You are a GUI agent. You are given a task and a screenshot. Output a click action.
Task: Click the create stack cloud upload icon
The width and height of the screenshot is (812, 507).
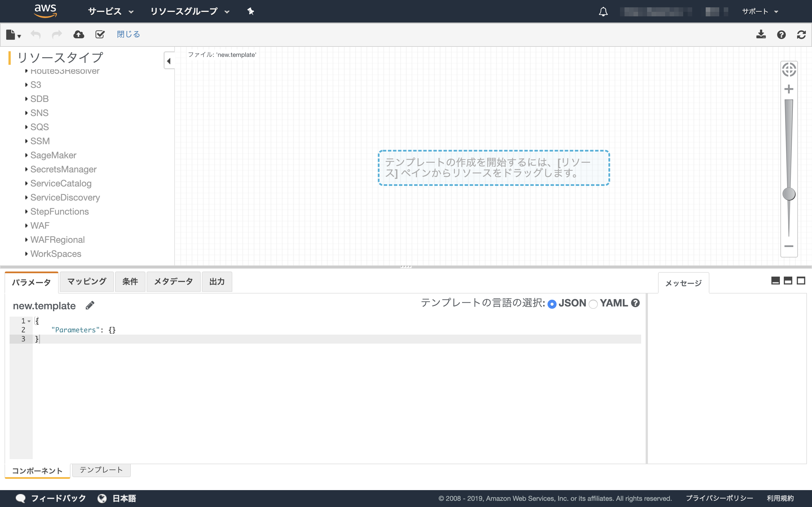[x=78, y=34]
